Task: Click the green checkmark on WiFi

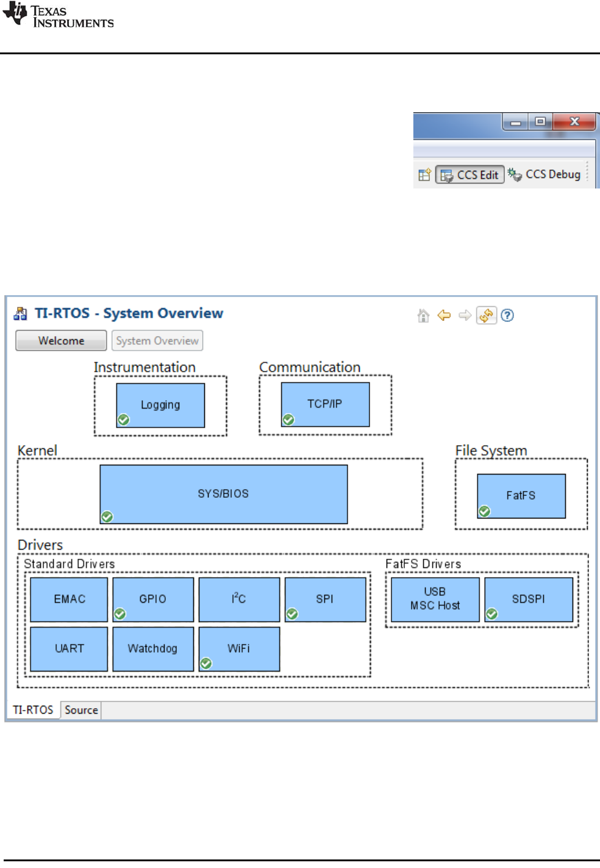Action: [206, 663]
